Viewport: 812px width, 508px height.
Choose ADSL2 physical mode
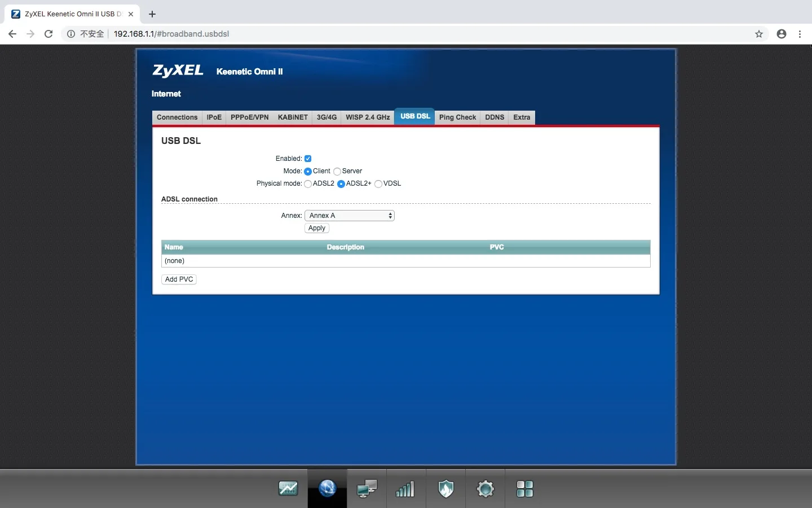308,183
